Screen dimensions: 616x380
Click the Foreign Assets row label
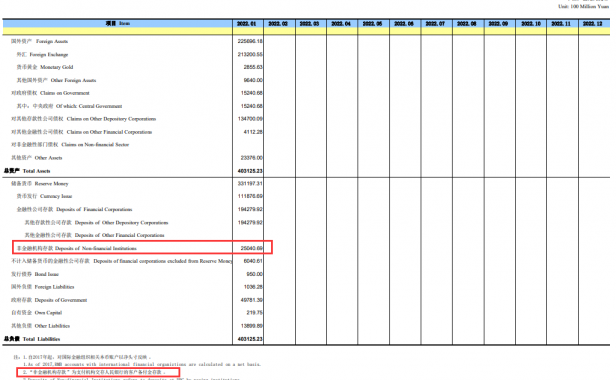(x=39, y=41)
